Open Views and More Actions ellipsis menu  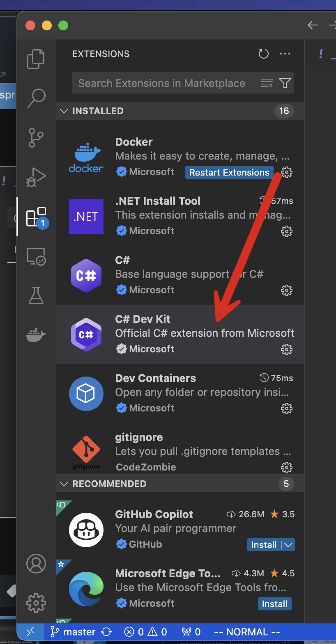(285, 54)
